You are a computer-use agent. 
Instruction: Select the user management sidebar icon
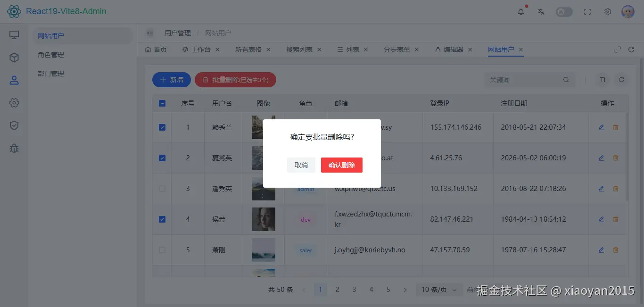click(14, 80)
